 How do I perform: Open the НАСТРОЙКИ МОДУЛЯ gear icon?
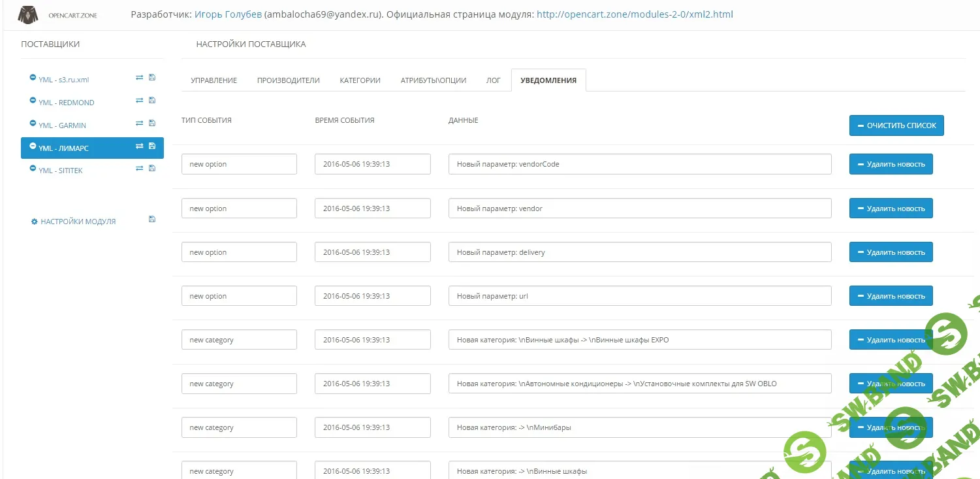(x=35, y=222)
